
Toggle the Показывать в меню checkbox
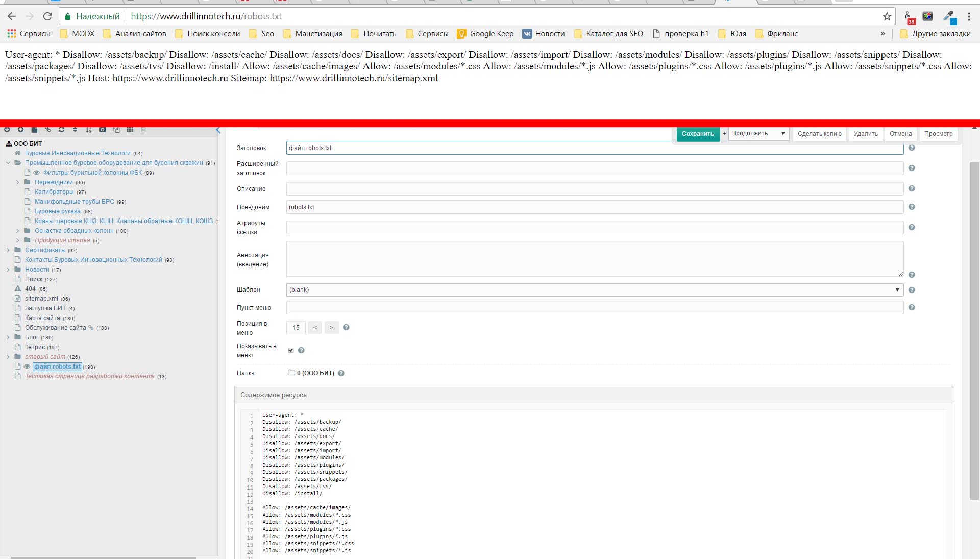point(291,350)
